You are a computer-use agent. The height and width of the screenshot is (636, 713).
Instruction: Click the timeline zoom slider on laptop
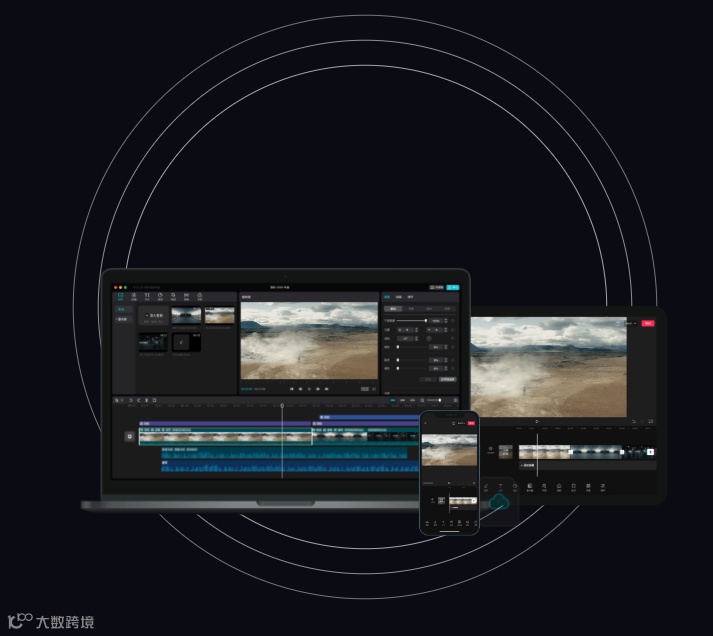[434, 401]
